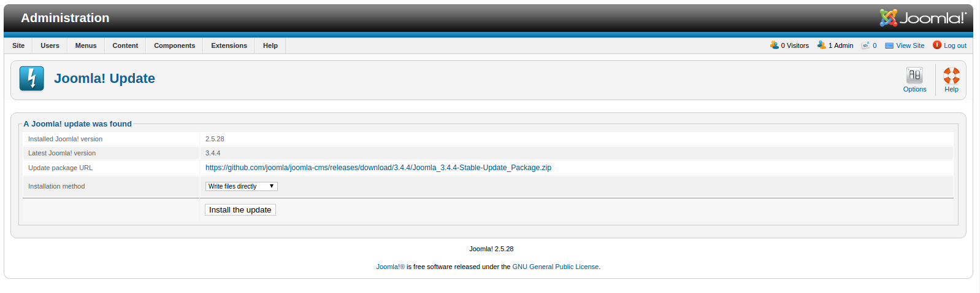Screen dimensions: 980x293
Task: Click the 0 Visitors user icon
Action: click(774, 45)
